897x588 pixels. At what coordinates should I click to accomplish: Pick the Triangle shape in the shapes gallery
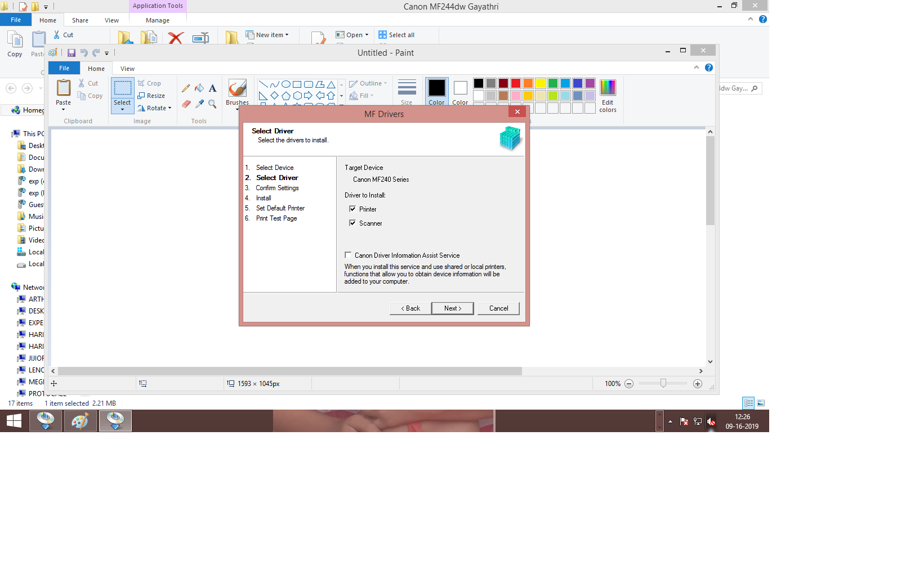coord(331,84)
